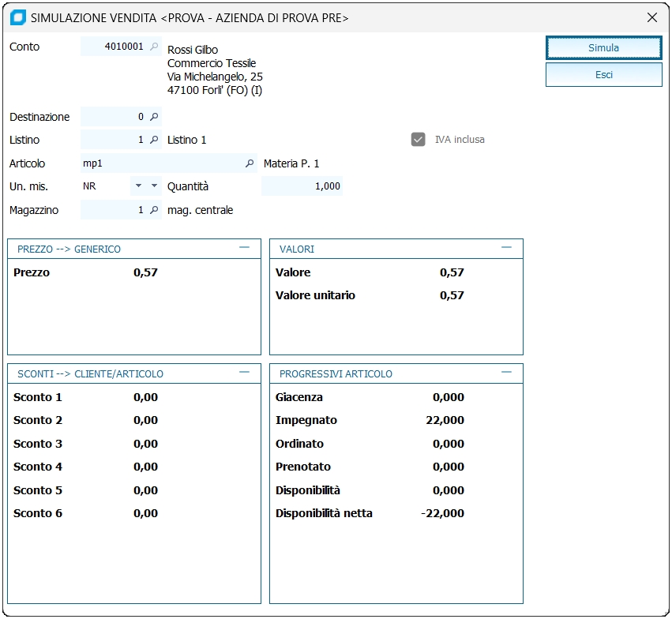The width and height of the screenshot is (672, 619).
Task: Click the Quantità input field
Action: [302, 186]
